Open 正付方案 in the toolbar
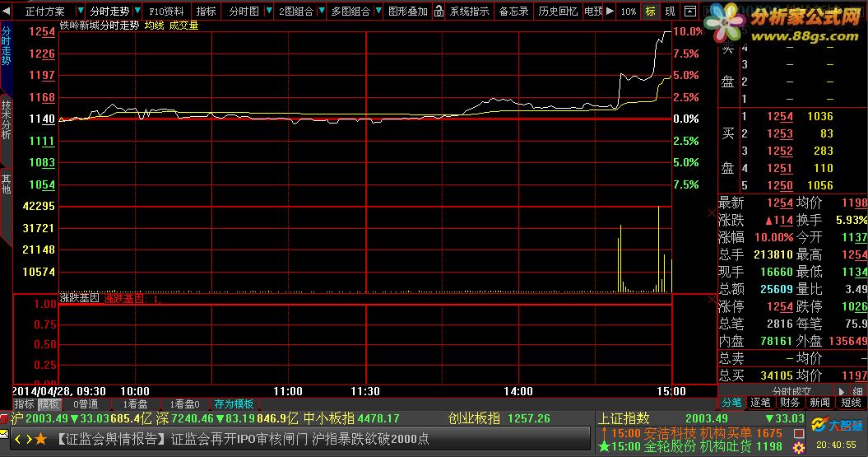 44,11
